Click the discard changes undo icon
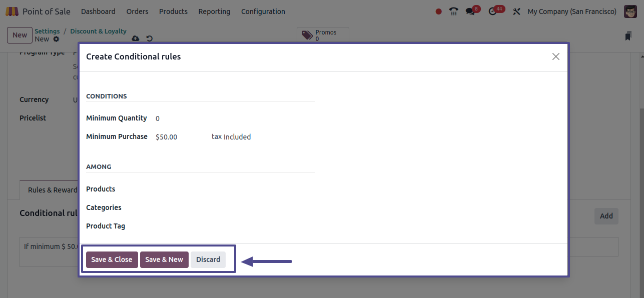 [x=149, y=38]
